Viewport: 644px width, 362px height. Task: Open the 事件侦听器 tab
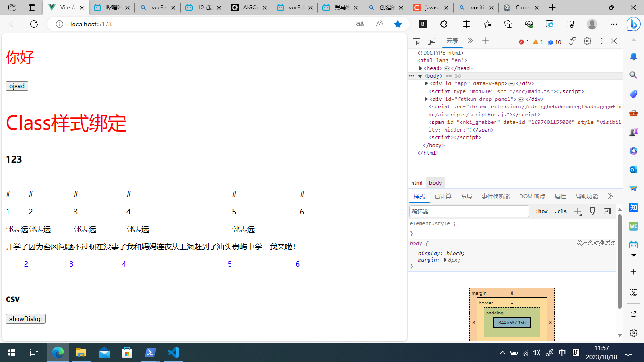pos(495,197)
